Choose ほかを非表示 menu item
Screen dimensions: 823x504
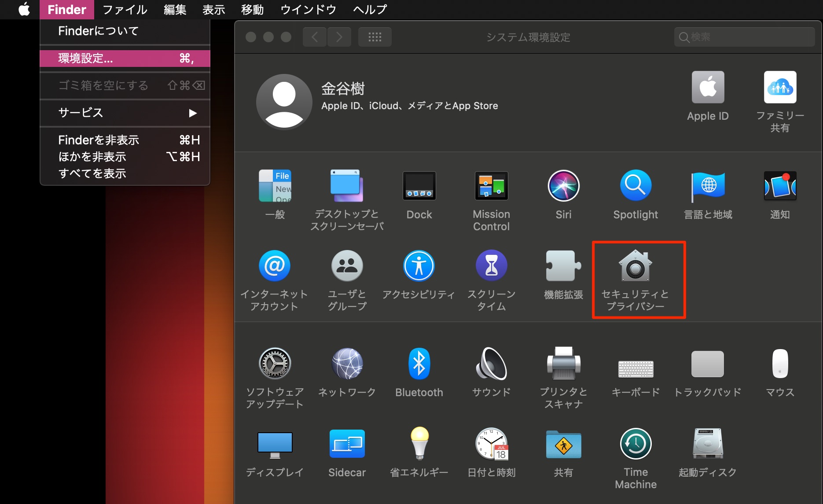coord(125,157)
